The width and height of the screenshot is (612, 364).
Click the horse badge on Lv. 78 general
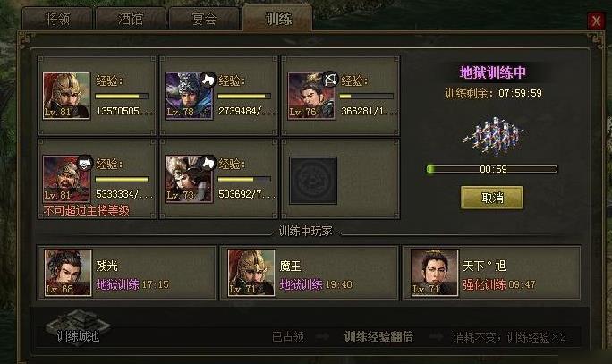point(208,80)
